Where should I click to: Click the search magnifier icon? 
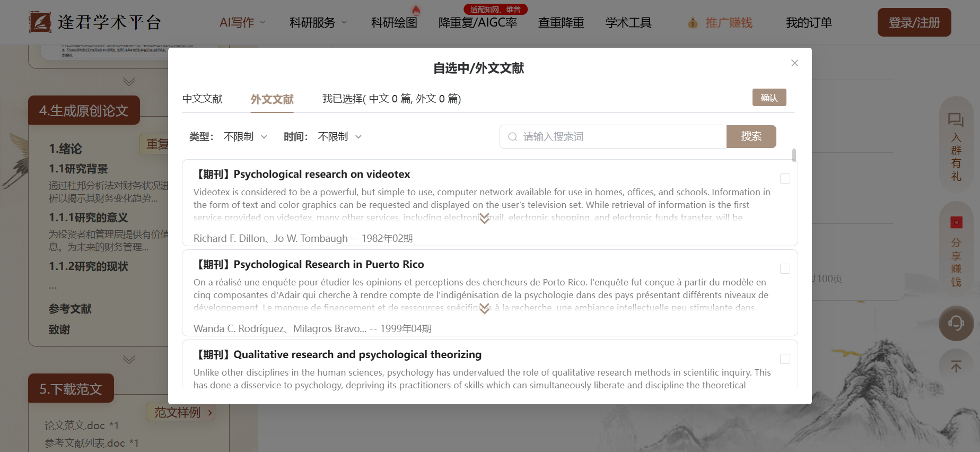point(512,137)
